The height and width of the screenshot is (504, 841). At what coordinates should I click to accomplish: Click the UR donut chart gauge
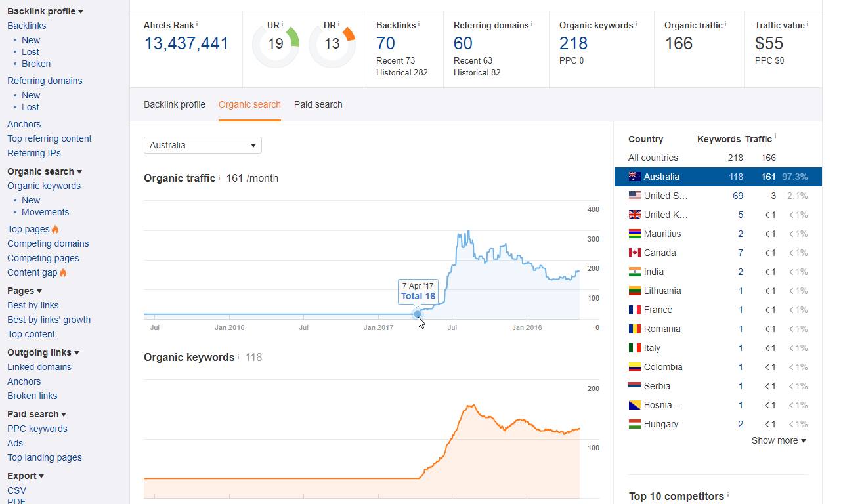(276, 44)
